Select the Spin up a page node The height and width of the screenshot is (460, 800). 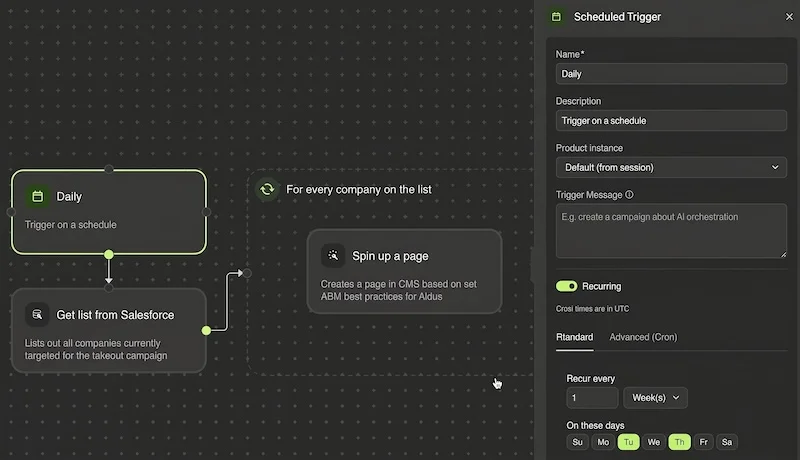(404, 271)
